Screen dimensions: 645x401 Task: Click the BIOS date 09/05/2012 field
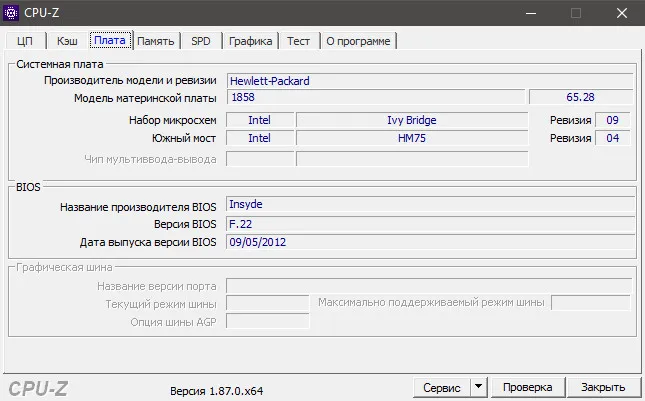(430, 242)
